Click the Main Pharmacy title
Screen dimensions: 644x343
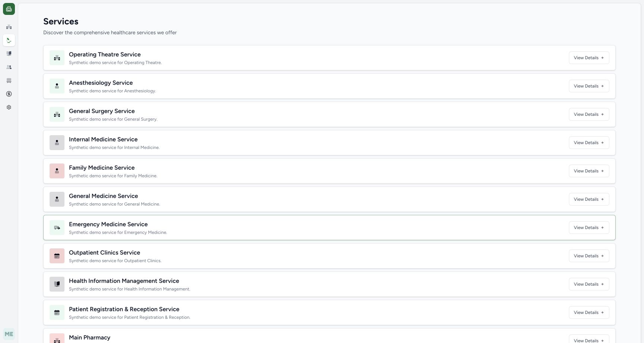click(x=89, y=337)
